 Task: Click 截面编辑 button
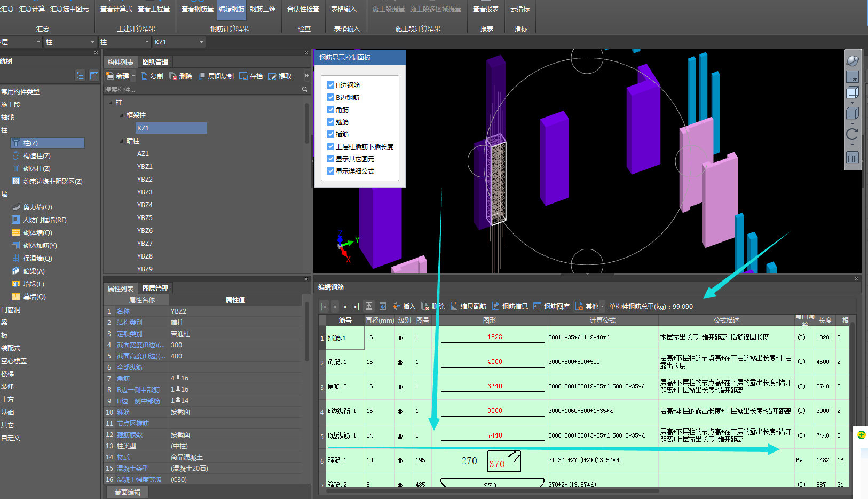pyautogui.click(x=128, y=492)
